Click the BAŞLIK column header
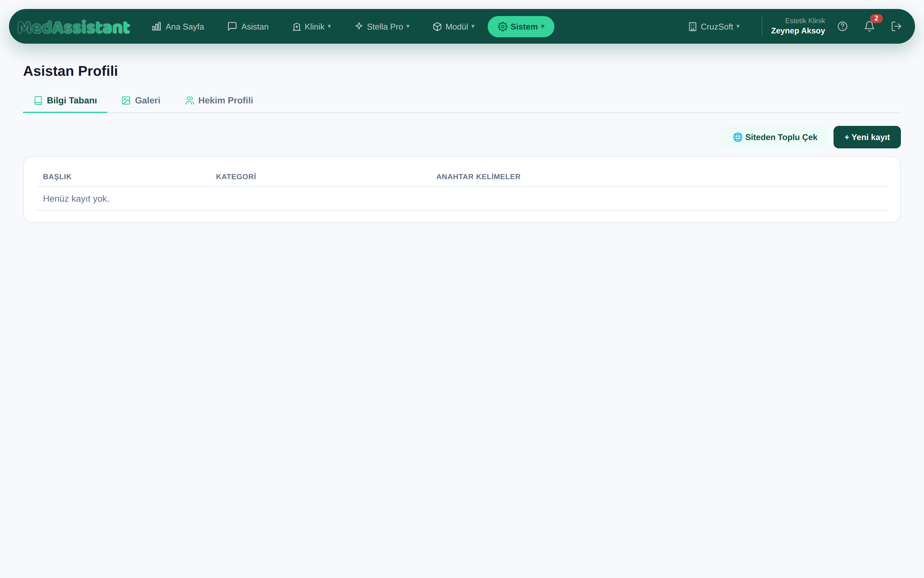924x578 pixels. point(57,177)
